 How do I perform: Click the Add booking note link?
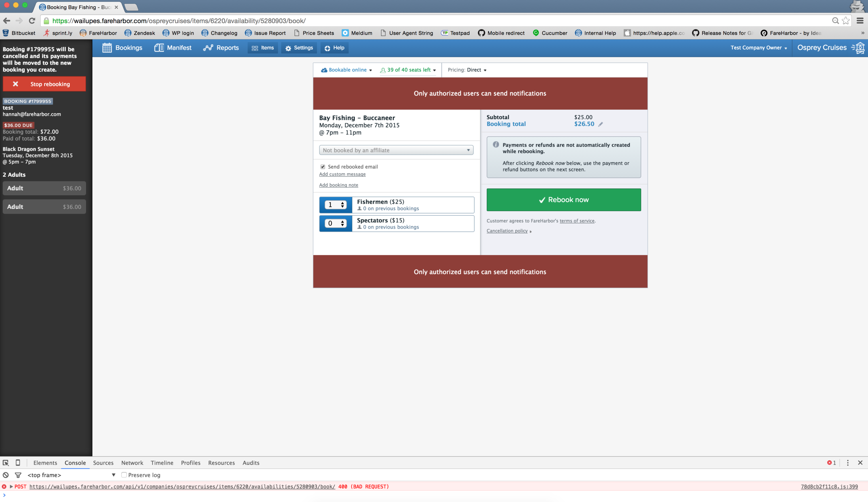338,185
